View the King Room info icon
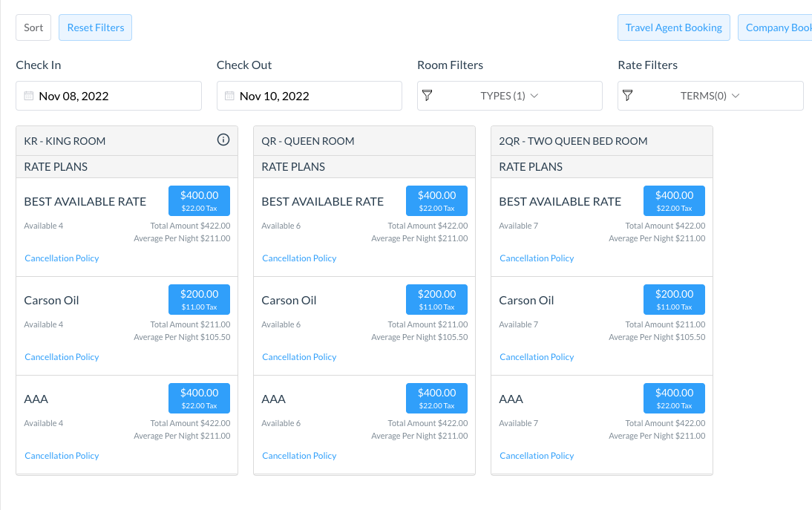Image resolution: width=812 pixels, height=510 pixels. (x=223, y=139)
